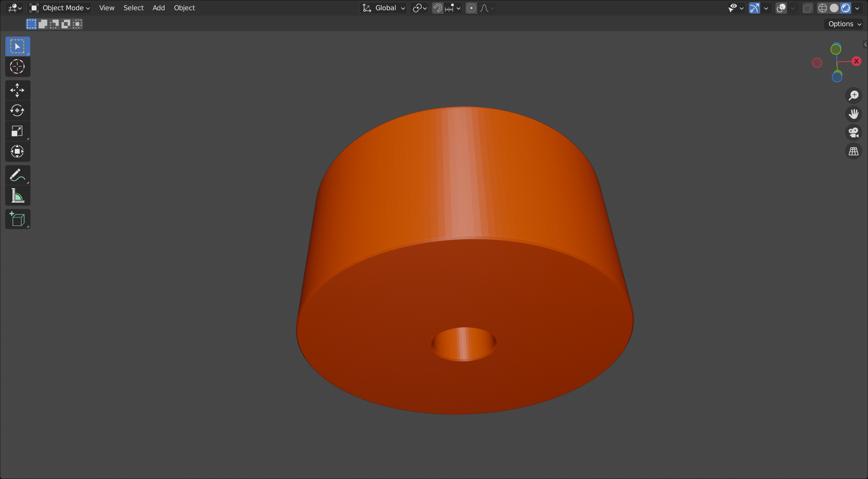
Task: Toggle camera view button
Action: click(x=854, y=132)
